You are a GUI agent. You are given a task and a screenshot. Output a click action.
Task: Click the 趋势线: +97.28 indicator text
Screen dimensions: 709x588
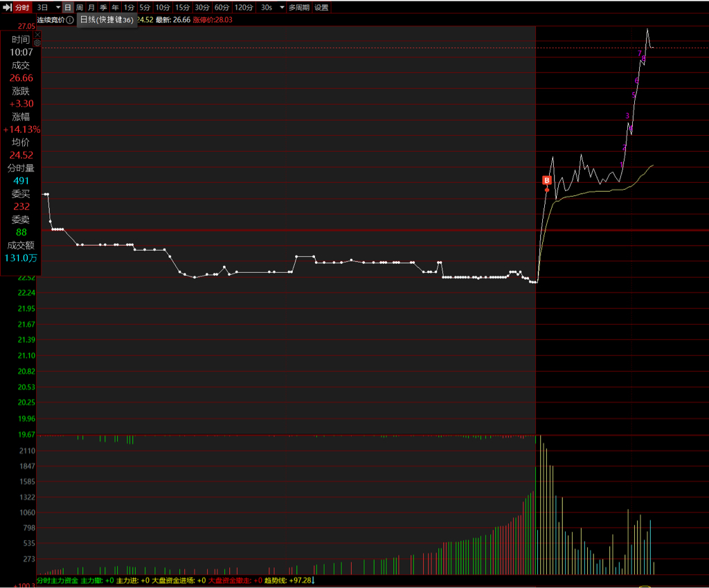(x=289, y=580)
